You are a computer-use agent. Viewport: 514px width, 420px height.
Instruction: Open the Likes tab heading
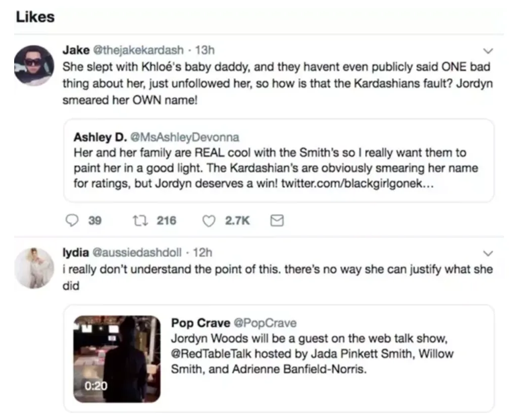[x=35, y=17]
